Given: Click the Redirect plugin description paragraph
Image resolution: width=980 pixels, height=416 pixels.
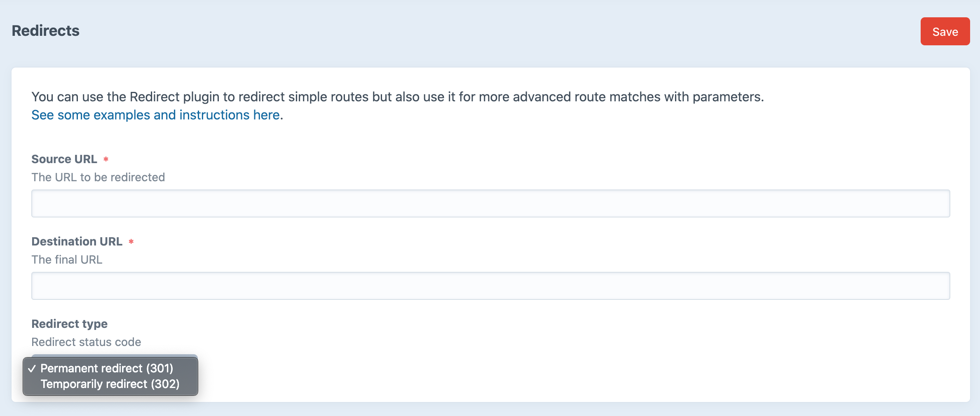Looking at the screenshot, I should [398, 97].
